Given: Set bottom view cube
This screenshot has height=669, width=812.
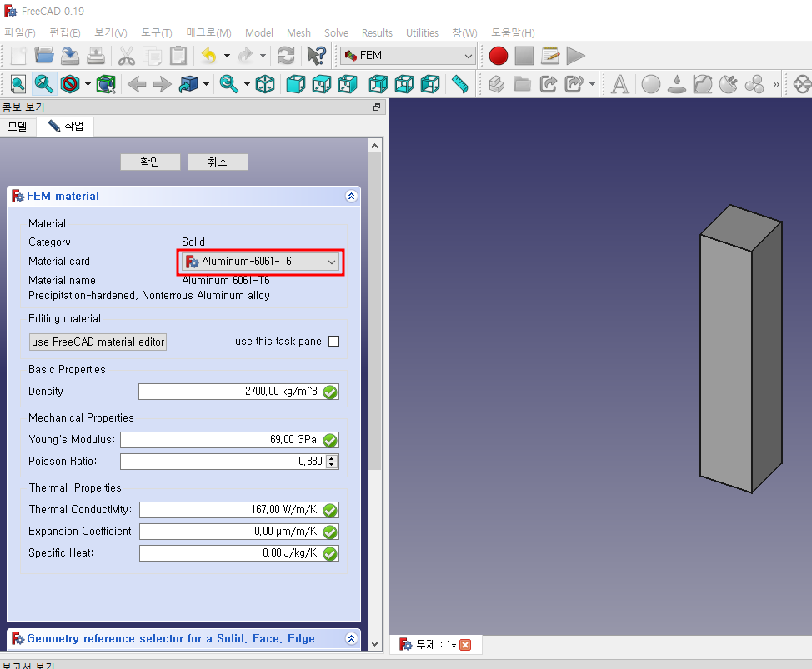Looking at the screenshot, I should [x=404, y=84].
